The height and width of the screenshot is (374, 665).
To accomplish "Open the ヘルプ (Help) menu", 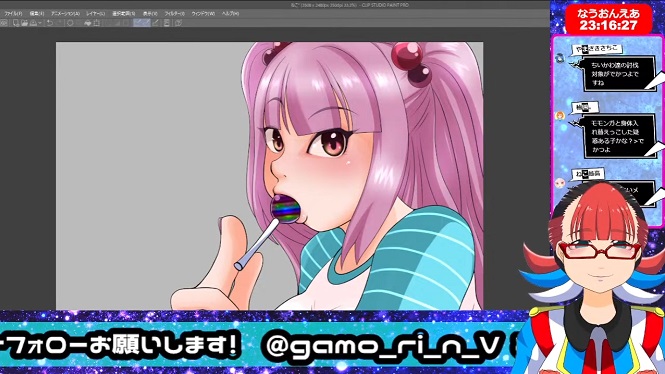I will click(230, 14).
